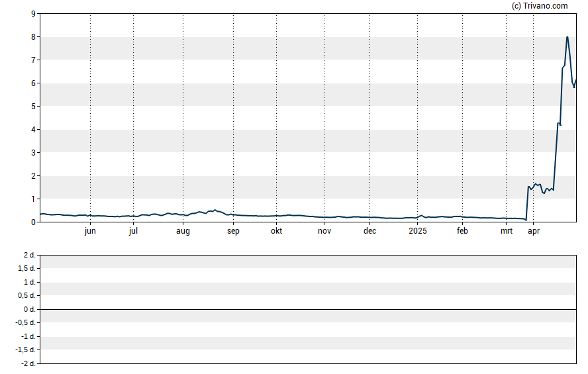Click the price line peak at 8

pos(567,37)
